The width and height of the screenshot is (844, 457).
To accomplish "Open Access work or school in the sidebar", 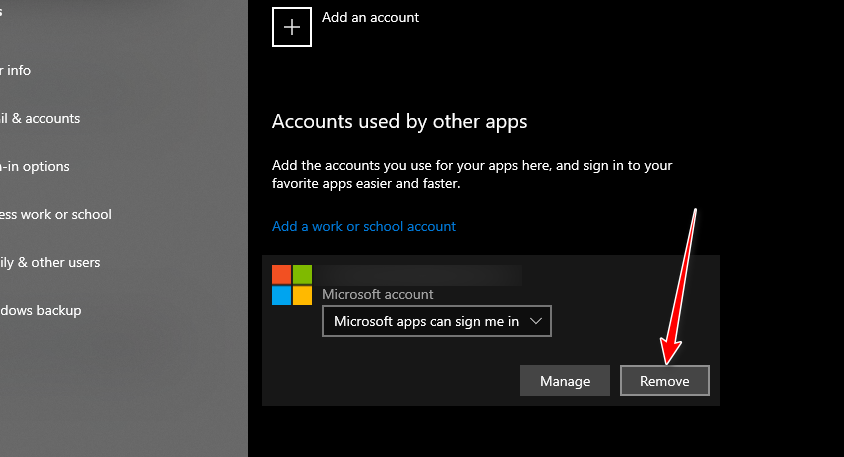I will [57, 214].
